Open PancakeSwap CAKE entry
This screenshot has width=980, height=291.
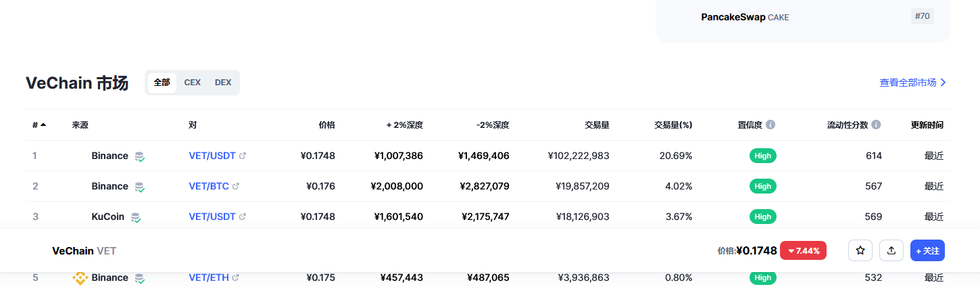[x=745, y=17]
